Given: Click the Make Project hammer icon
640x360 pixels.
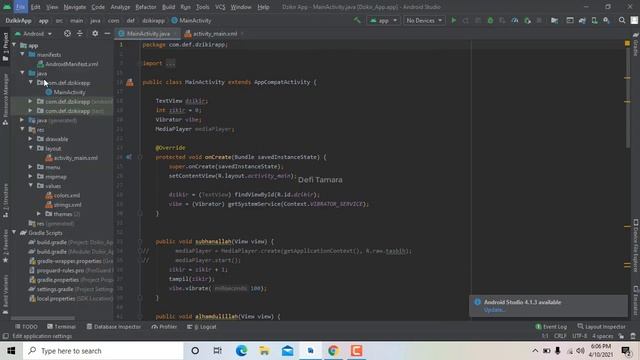Looking at the screenshot, I should click(357, 20).
